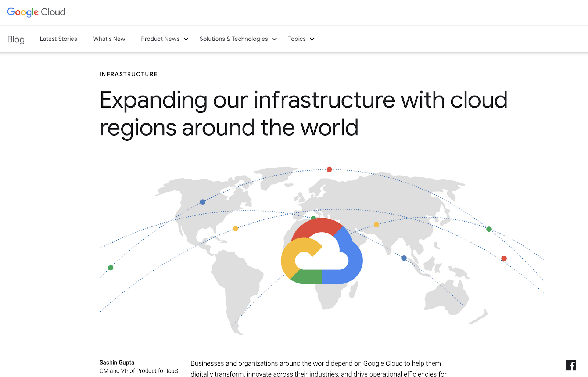The height and width of the screenshot is (377, 588).
Task: Open the Solutions & Technologies dropdown
Action: [x=237, y=39]
